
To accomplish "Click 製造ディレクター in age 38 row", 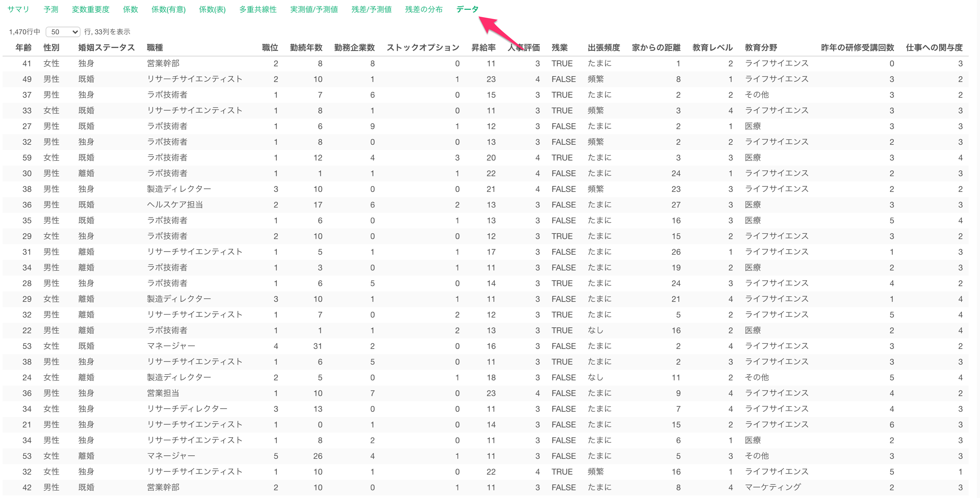I will (179, 189).
